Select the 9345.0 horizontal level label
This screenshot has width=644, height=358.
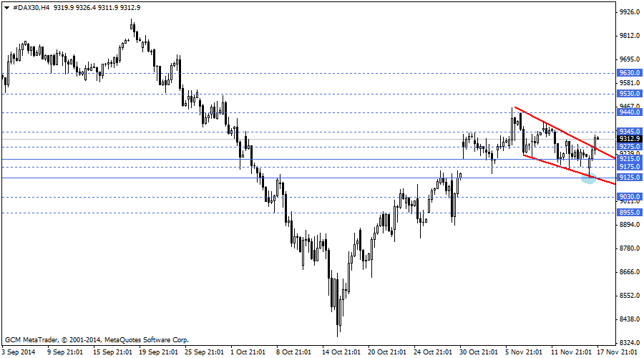630,132
